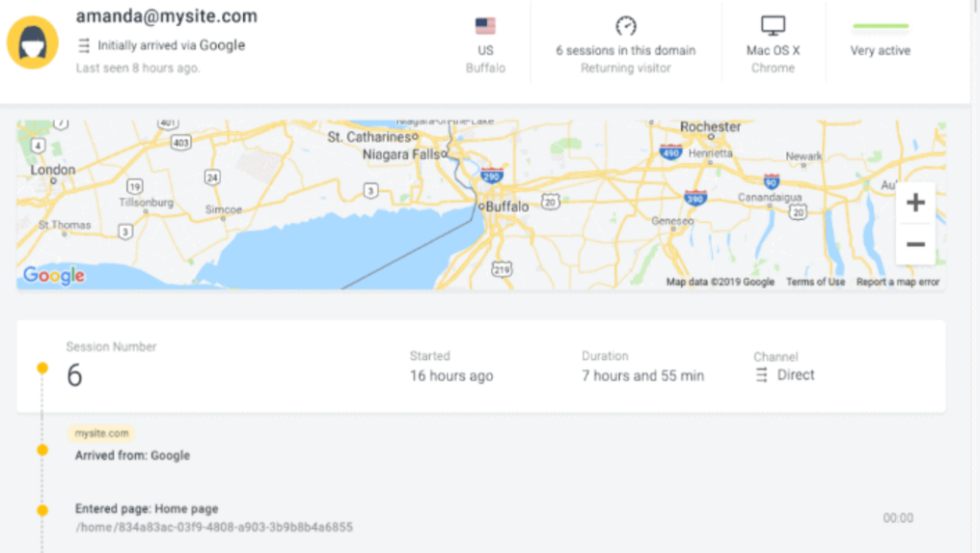The width and height of the screenshot is (980, 553).
Task: Click the Initially arrived via Google channel icon
Action: pyautogui.click(x=84, y=45)
